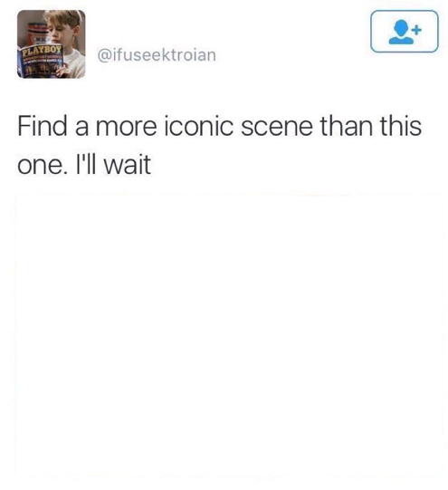Click the Playboy magazine in the avatar
Image resolution: width=448 pixels, height=490 pixels.
pos(41,62)
